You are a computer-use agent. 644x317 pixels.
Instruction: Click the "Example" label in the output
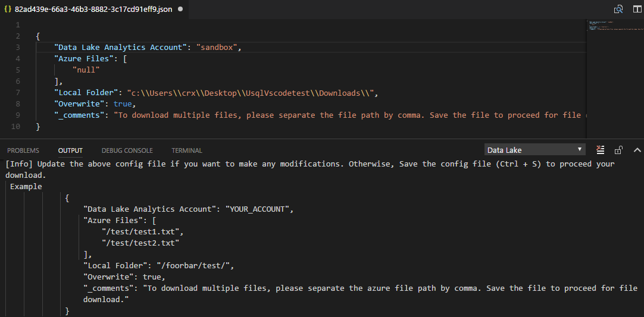(x=26, y=186)
